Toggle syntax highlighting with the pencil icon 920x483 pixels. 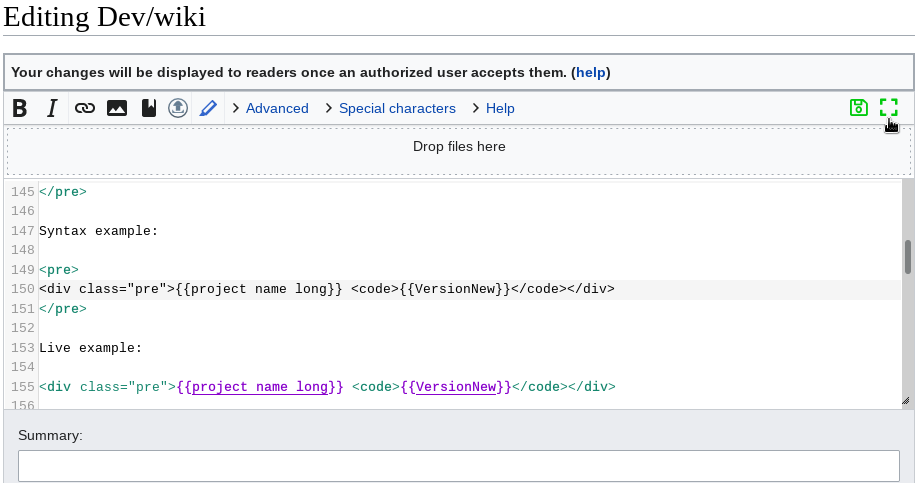pos(208,108)
